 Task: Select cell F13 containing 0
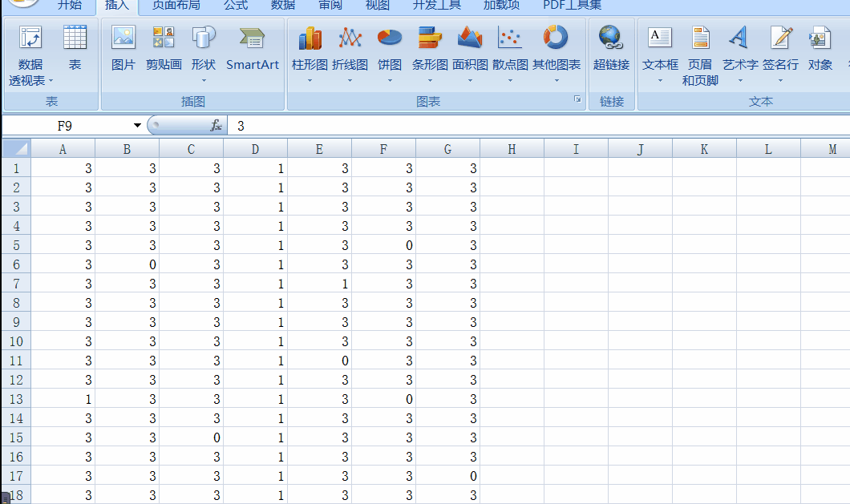point(384,399)
